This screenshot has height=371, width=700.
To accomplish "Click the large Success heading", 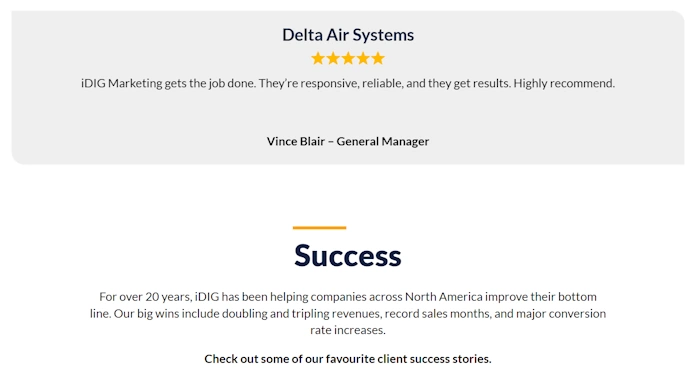I will coord(348,256).
